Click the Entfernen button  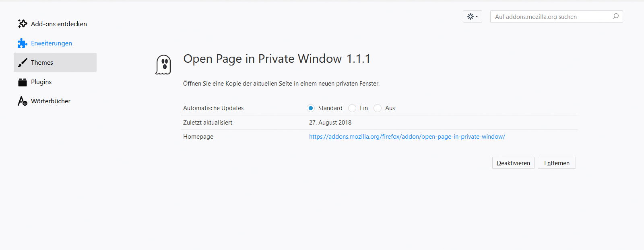point(557,163)
